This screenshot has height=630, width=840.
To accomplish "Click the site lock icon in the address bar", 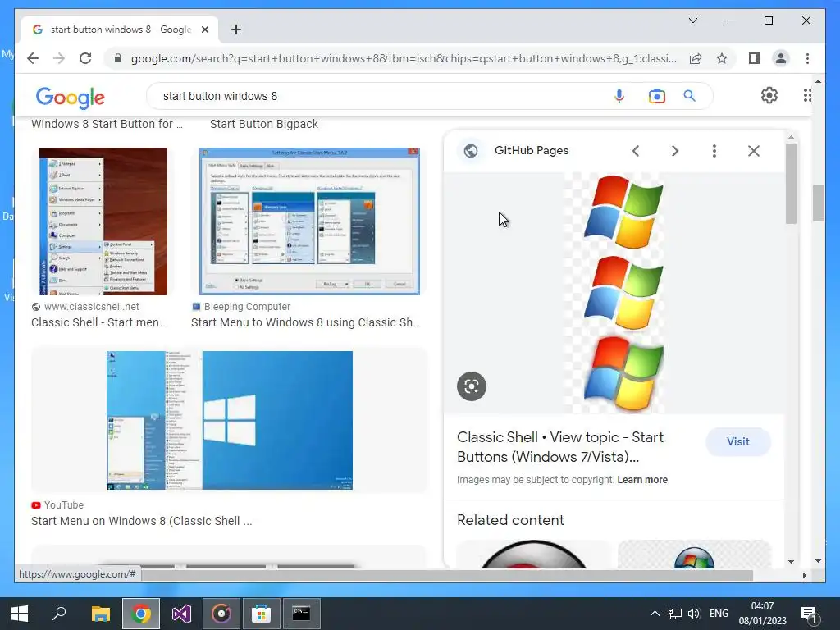I will 118,58.
